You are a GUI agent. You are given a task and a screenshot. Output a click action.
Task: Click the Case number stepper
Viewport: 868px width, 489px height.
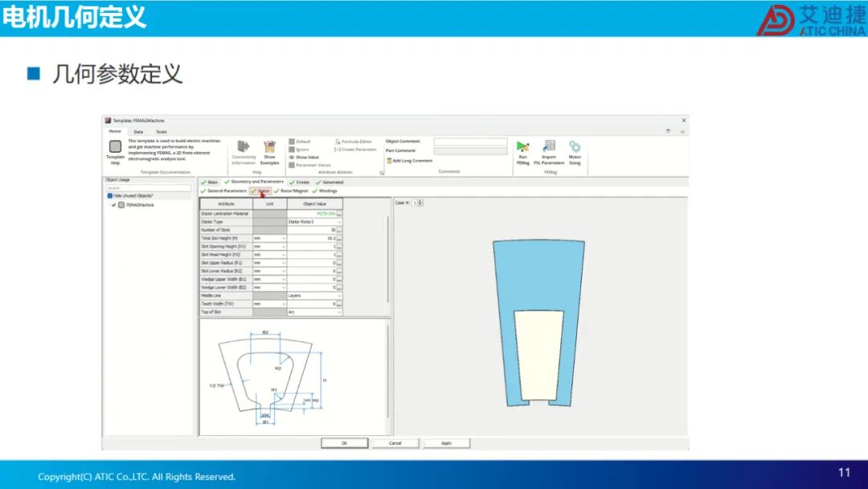pyautogui.click(x=420, y=203)
